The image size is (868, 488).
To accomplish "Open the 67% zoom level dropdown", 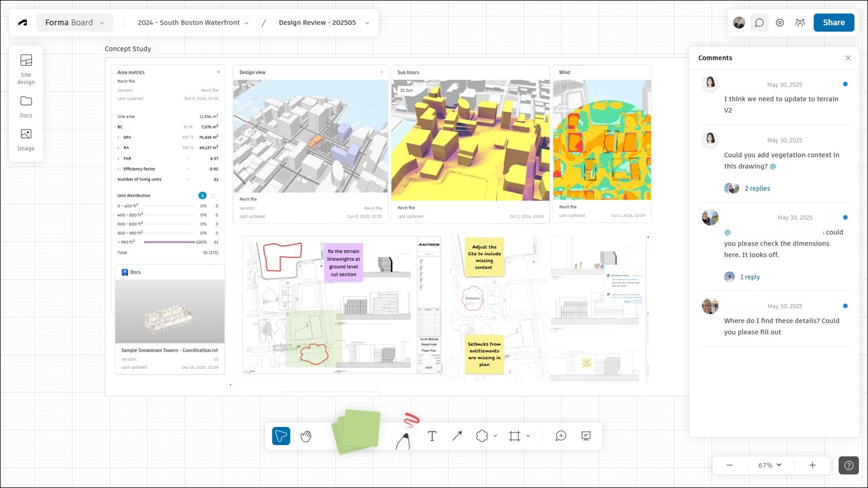I will click(x=769, y=465).
